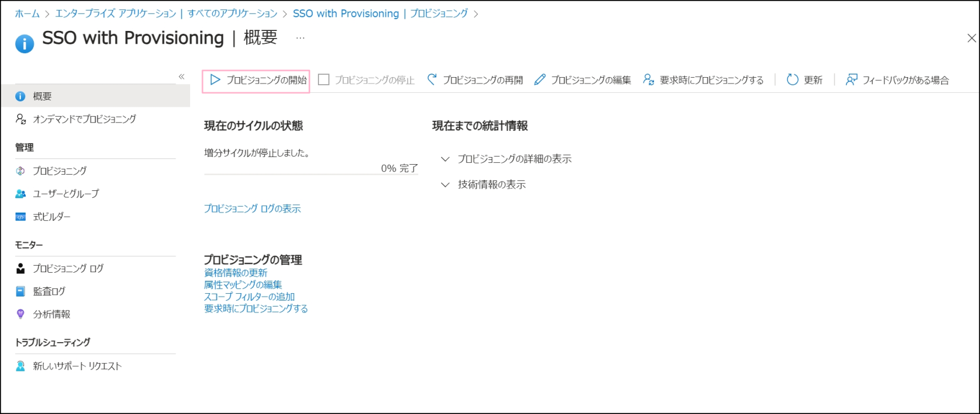Click the cycle progress bar
The width and height of the screenshot is (980, 414).
point(310,174)
